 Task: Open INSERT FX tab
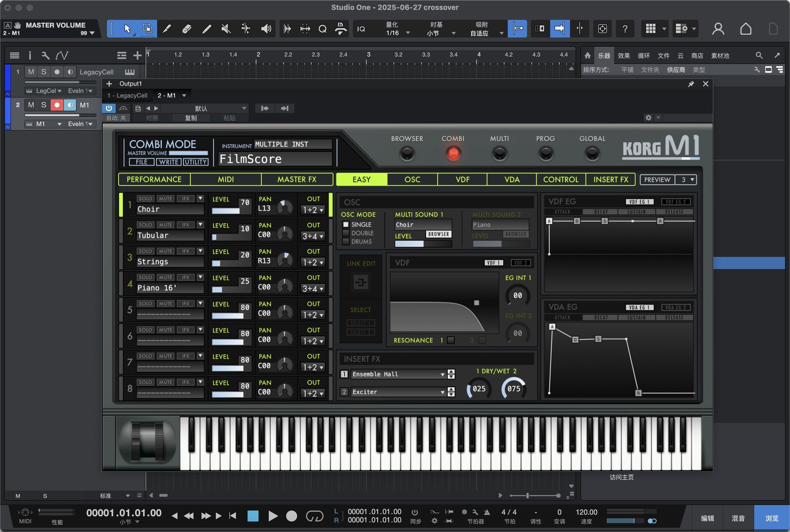pos(611,179)
